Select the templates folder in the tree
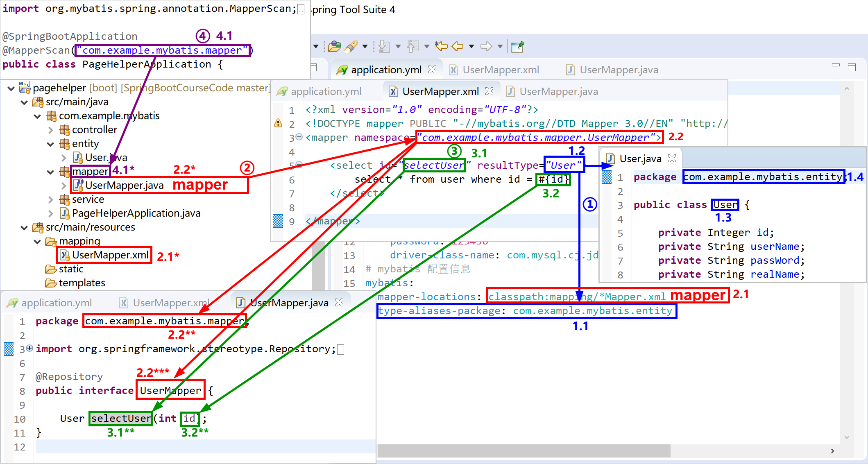 [82, 283]
